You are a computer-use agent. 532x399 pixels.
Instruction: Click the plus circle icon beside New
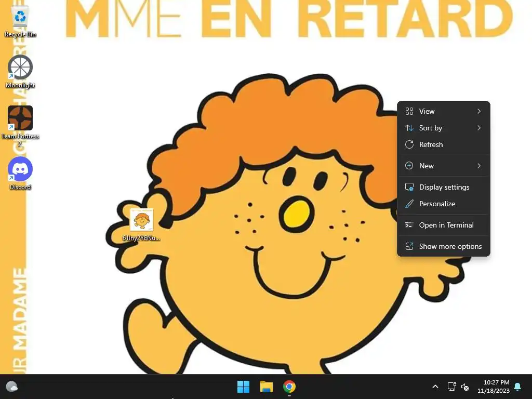pos(409,166)
